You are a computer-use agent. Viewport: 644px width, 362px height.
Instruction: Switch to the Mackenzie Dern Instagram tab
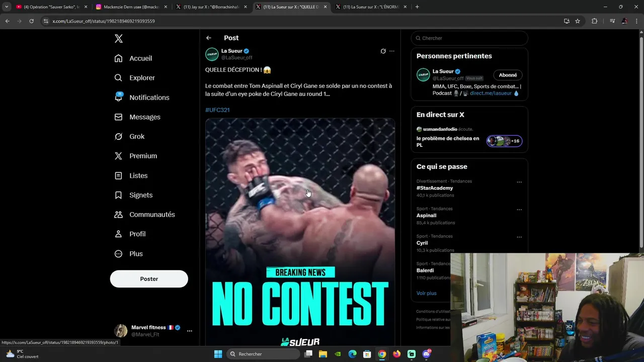pos(132,7)
